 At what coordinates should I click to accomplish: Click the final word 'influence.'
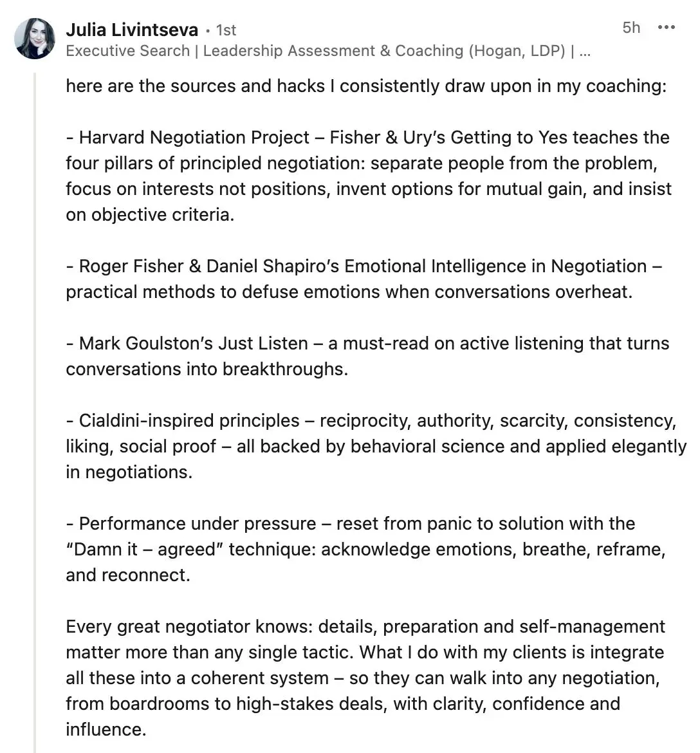pyautogui.click(x=106, y=729)
